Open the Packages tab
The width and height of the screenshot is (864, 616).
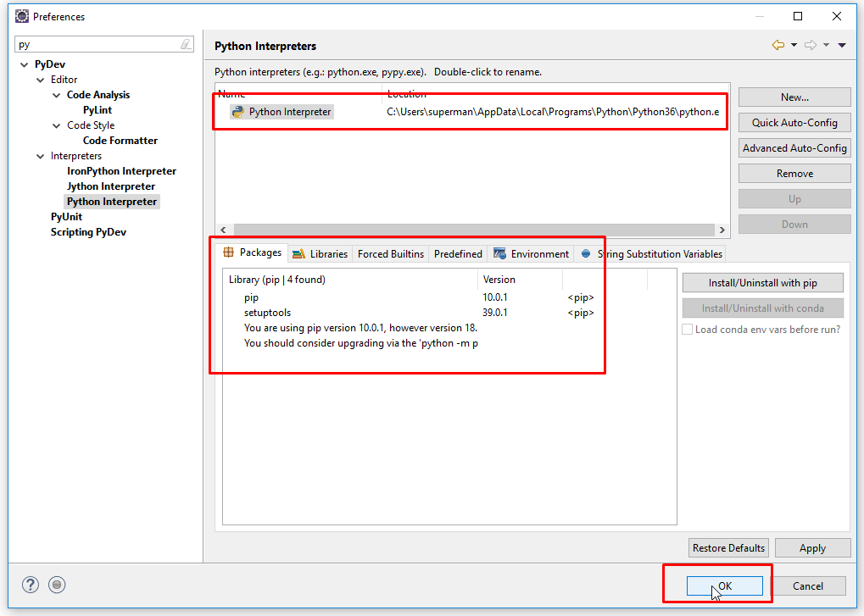click(253, 253)
